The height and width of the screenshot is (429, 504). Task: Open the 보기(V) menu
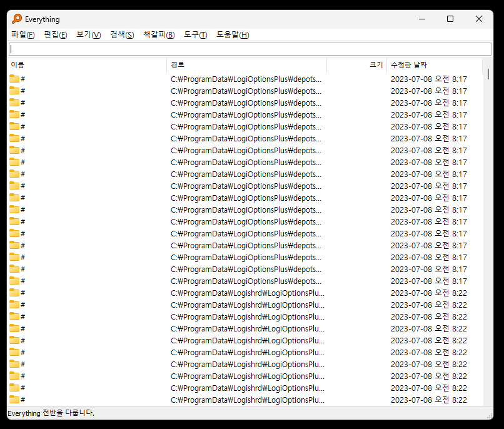click(x=88, y=34)
